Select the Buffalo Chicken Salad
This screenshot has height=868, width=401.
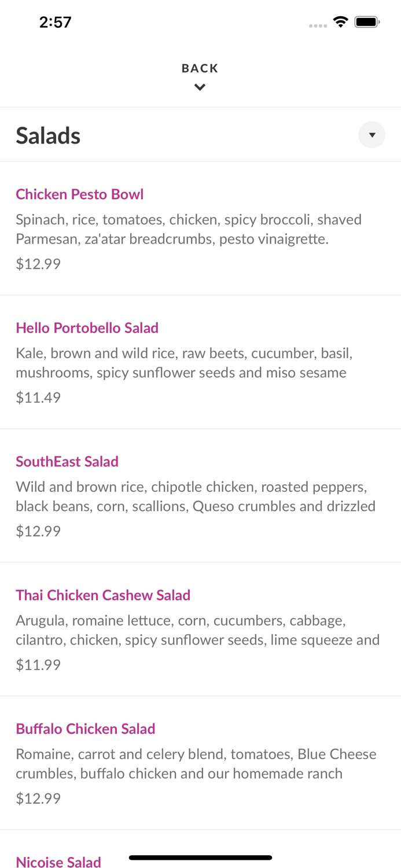[x=85, y=729]
